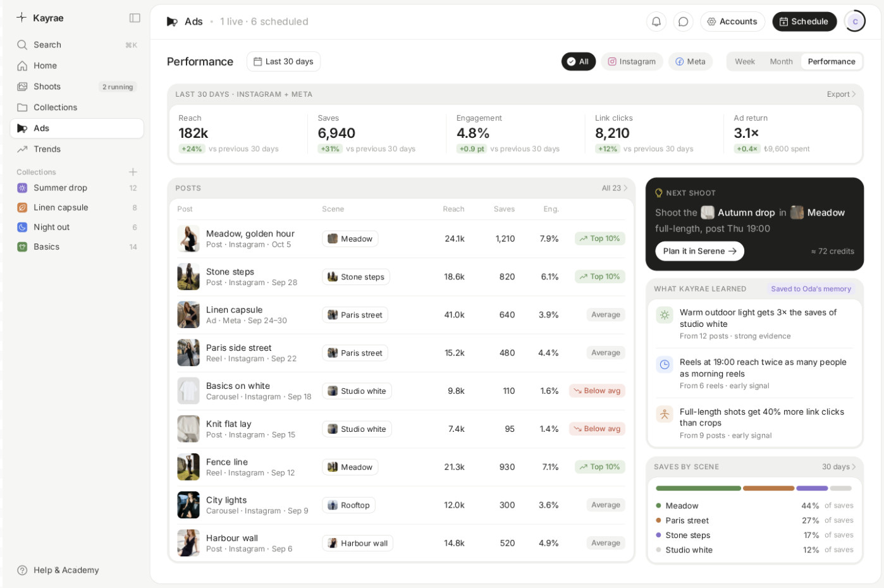Open the chat bubble icon
This screenshot has width=884, height=588.
684,21
